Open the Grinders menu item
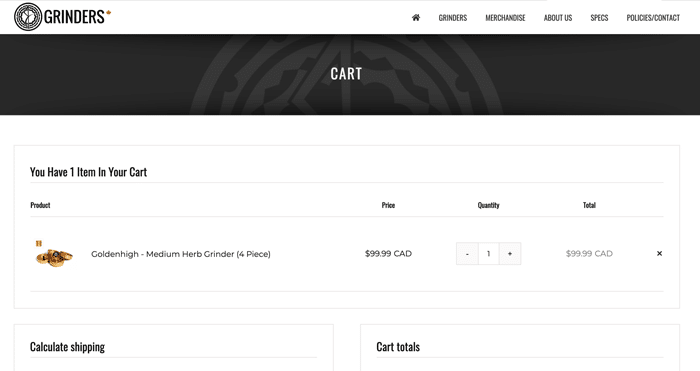 (x=453, y=18)
